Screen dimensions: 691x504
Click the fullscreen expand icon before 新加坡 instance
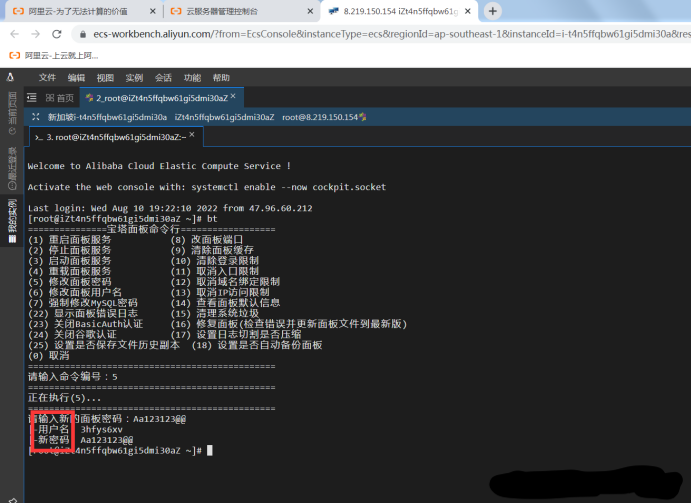[x=36, y=117]
